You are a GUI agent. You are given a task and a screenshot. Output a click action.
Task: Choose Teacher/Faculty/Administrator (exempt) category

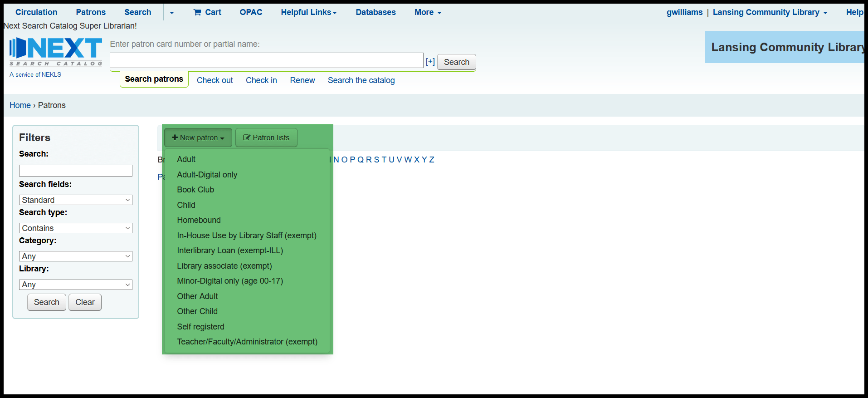[x=248, y=342]
